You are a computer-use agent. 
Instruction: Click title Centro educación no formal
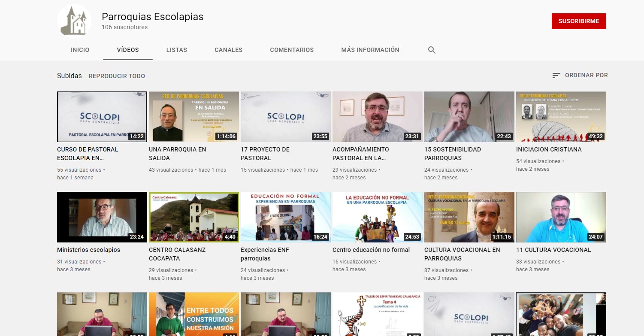pos(371,250)
